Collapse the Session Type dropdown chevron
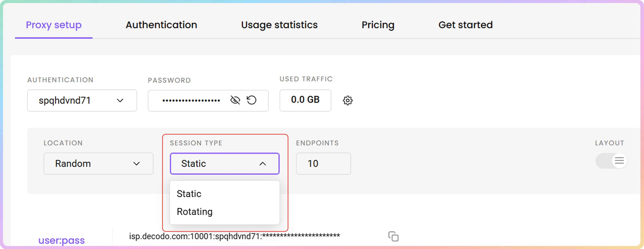This screenshot has height=249, width=644. point(262,164)
